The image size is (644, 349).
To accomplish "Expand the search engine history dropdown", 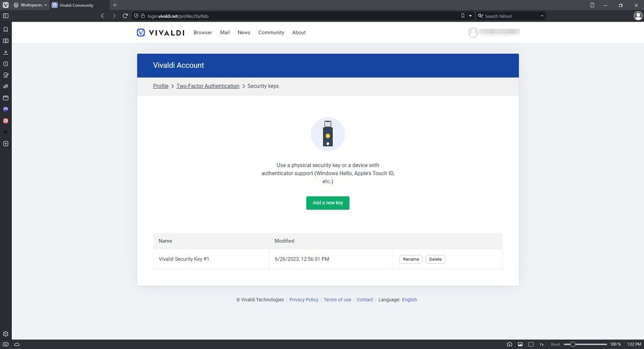I will (542, 16).
